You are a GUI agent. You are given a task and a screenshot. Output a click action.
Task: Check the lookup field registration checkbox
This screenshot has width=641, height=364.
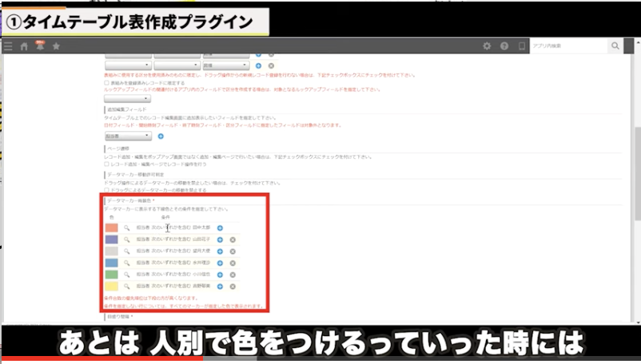107,82
